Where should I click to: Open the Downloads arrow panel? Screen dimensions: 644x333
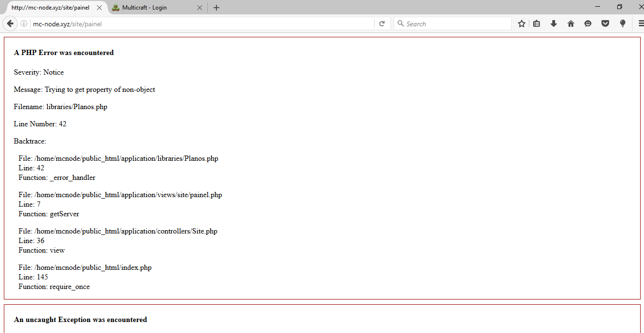point(554,24)
